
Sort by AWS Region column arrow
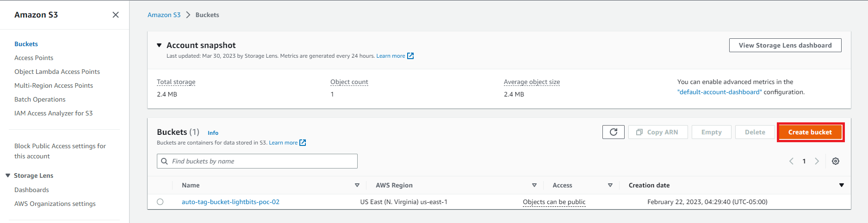(534, 185)
